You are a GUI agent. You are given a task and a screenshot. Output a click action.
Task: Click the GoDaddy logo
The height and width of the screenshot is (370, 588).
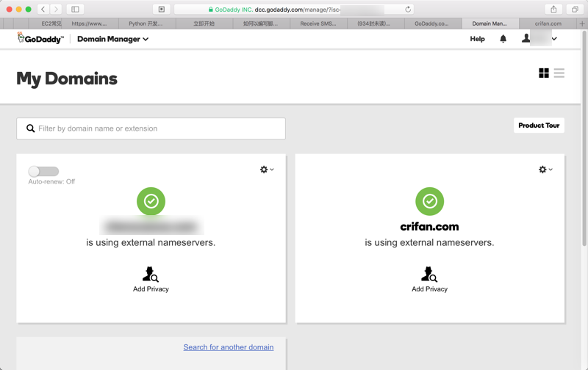pyautogui.click(x=40, y=38)
